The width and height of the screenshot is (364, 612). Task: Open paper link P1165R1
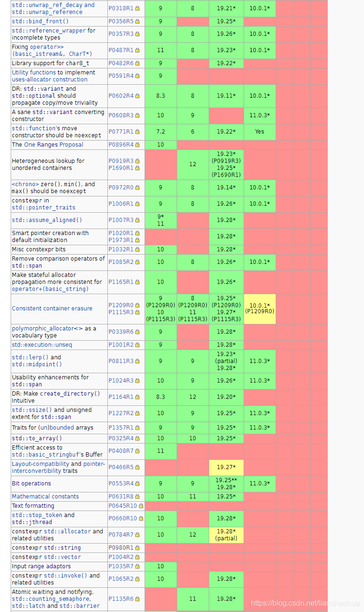[x=121, y=282]
